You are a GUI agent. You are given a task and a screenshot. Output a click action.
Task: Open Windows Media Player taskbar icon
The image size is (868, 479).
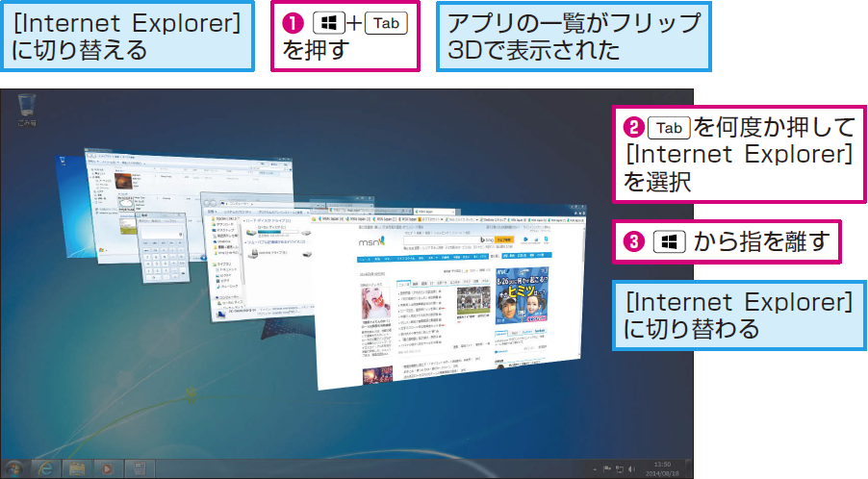click(108, 469)
